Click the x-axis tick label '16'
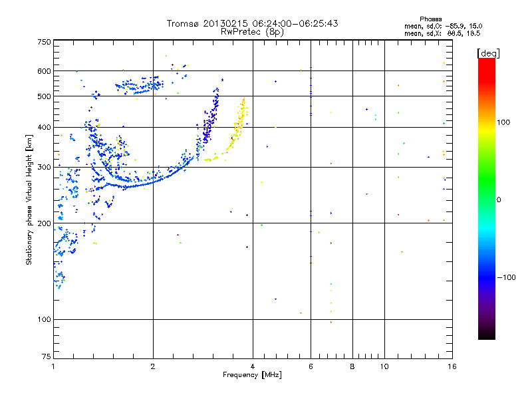Viewport: 532px width, 399px height. [452, 366]
